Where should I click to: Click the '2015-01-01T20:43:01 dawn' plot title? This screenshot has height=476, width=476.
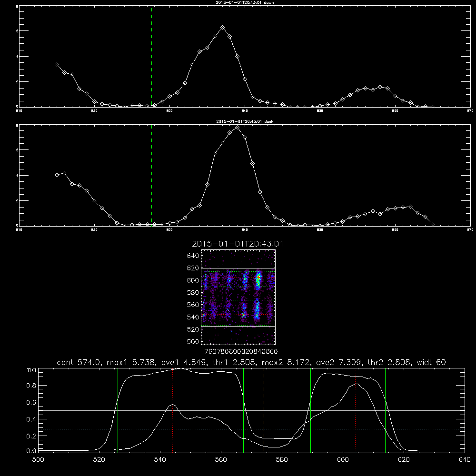pyautogui.click(x=245, y=2)
